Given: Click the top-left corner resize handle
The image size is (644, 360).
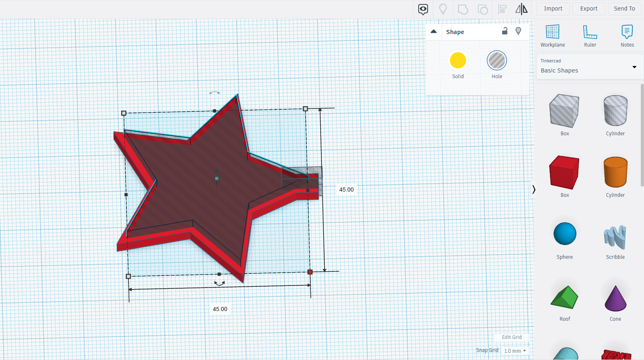Looking at the screenshot, I should [124, 113].
